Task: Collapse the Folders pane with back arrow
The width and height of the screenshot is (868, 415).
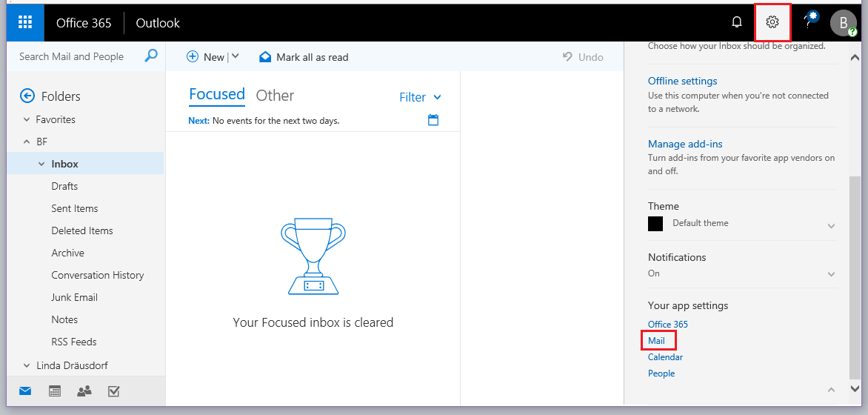Action: click(x=27, y=96)
